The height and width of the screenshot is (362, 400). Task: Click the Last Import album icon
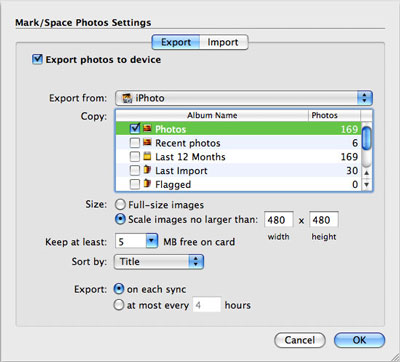click(147, 170)
